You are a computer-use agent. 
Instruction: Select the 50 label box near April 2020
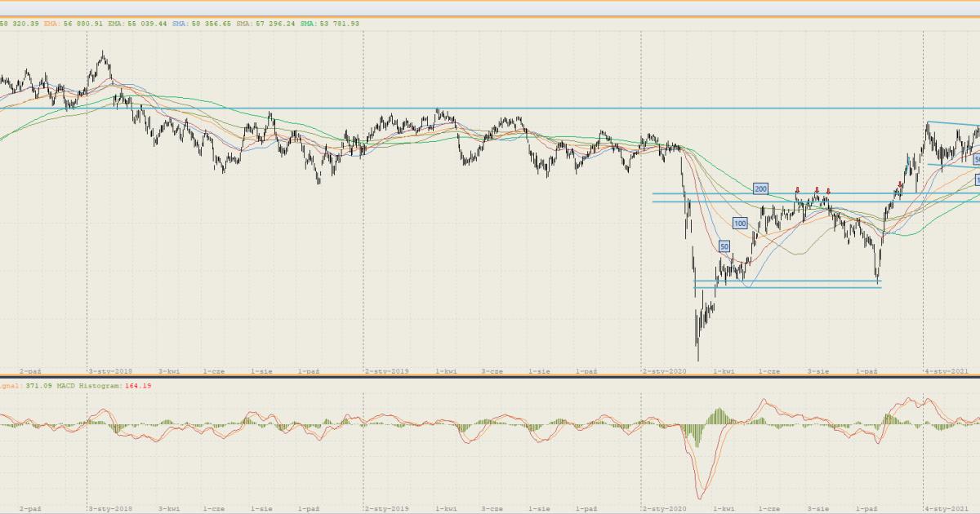coord(724,246)
